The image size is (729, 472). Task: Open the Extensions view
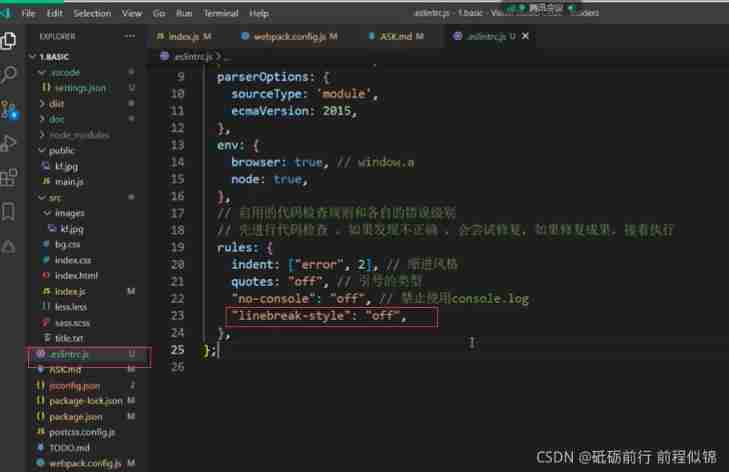[10, 178]
